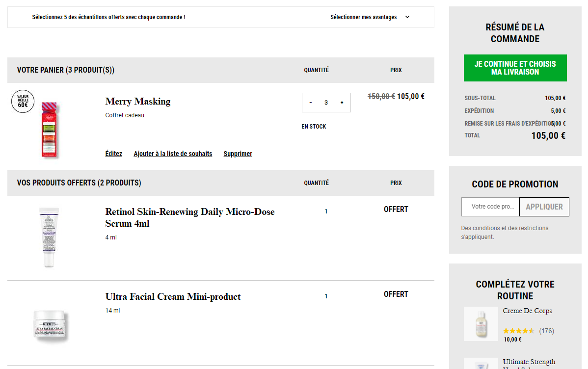The height and width of the screenshot is (369, 588).
Task: Click the 14 ml size label
Action: coord(112,311)
